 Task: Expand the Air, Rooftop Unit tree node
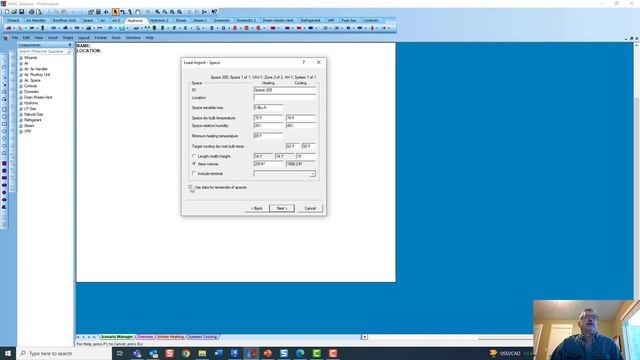[21, 75]
